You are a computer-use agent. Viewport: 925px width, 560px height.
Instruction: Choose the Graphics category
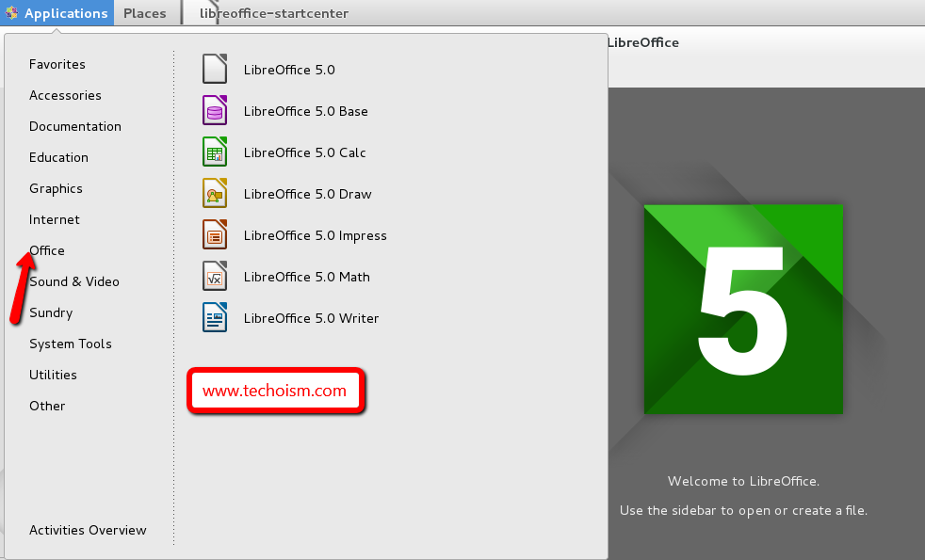[56, 188]
